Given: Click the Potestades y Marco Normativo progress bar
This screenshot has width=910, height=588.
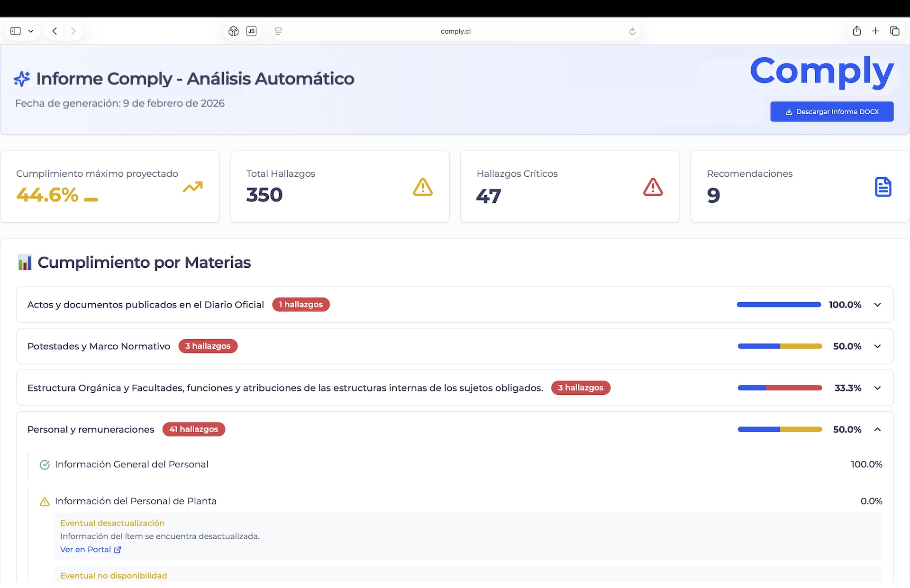Looking at the screenshot, I should pos(780,346).
